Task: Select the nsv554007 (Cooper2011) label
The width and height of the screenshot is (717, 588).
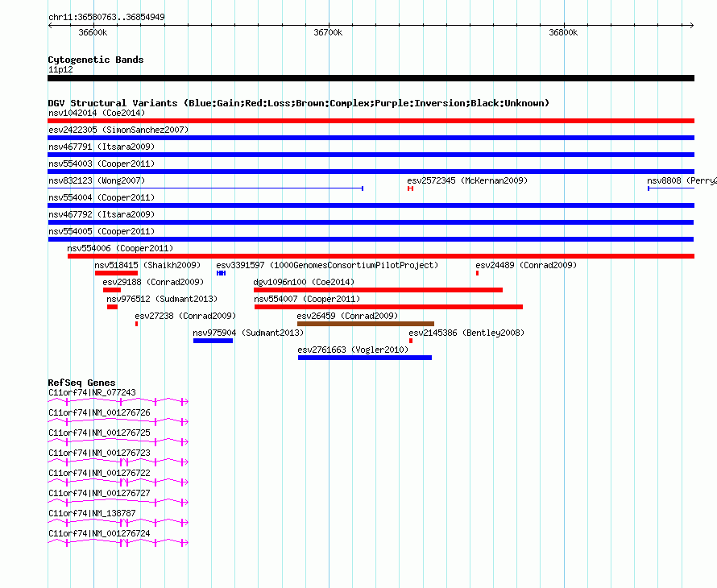Action: tap(307, 299)
